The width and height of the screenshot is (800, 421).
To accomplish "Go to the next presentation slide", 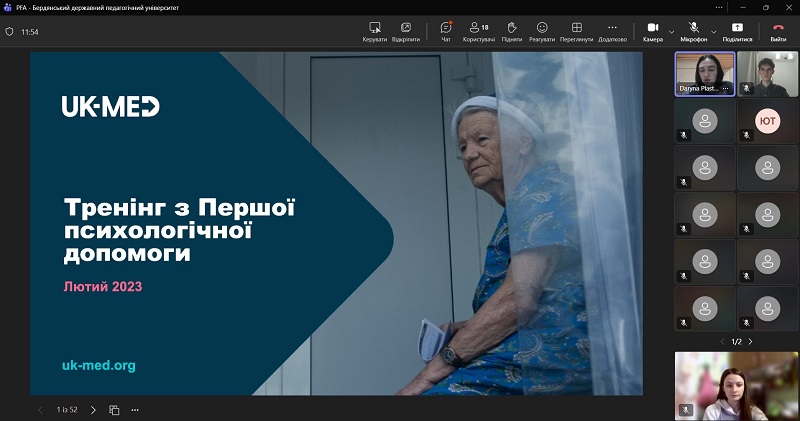I will [93, 409].
